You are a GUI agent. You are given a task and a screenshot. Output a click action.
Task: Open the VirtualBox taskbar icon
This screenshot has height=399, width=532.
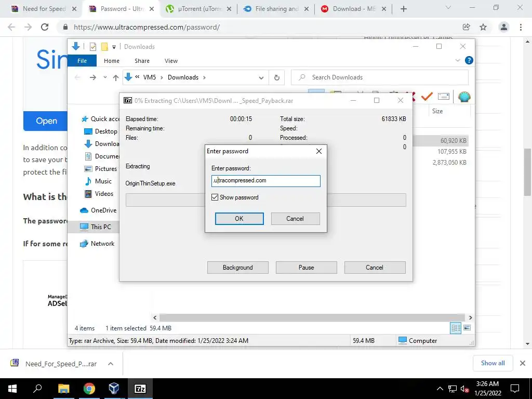(114, 389)
